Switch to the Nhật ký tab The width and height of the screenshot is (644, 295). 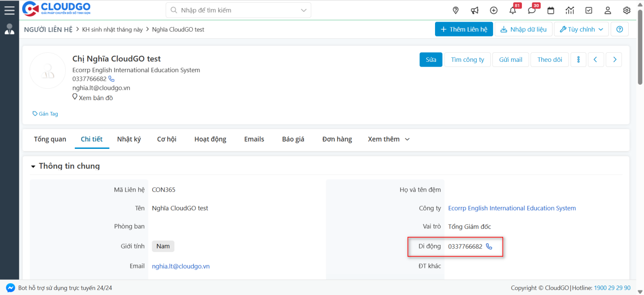[129, 139]
